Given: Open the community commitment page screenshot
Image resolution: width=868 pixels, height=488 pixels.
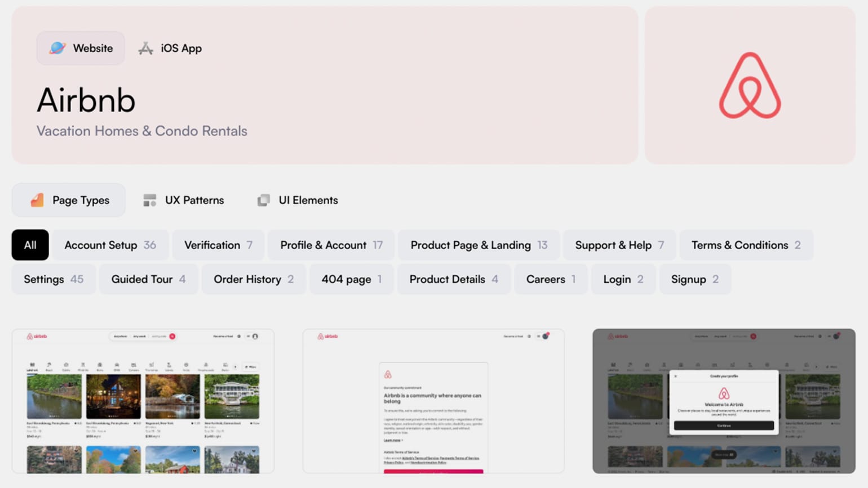Looking at the screenshot, I should 433,401.
